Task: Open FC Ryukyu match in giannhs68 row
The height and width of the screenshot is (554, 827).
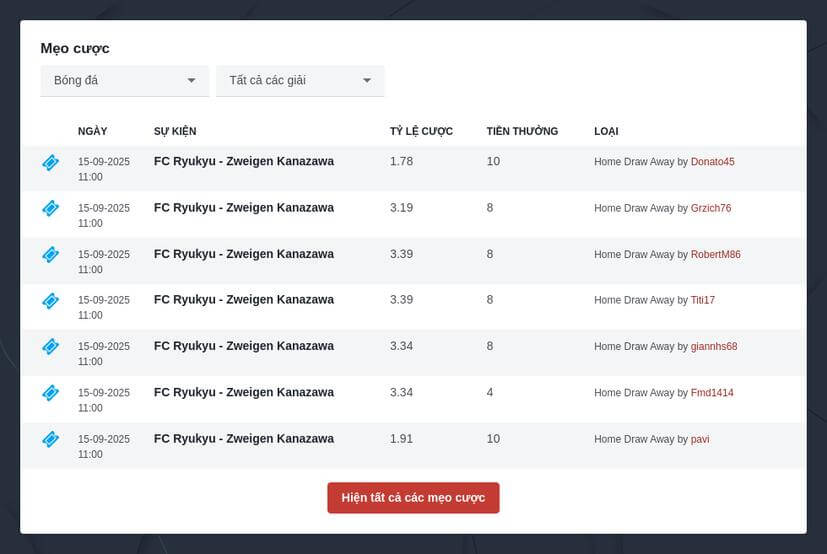Action: click(244, 346)
